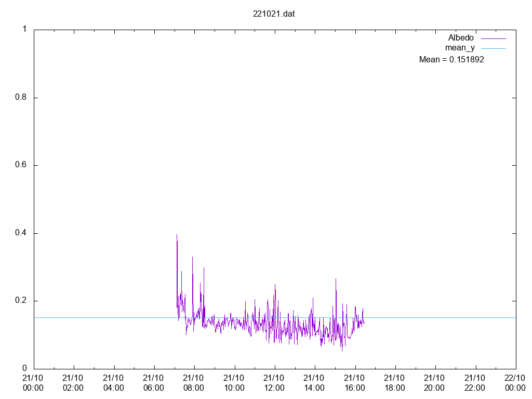Click x-axis label 21/10 16:00
The image size is (532, 399).
pos(354,383)
